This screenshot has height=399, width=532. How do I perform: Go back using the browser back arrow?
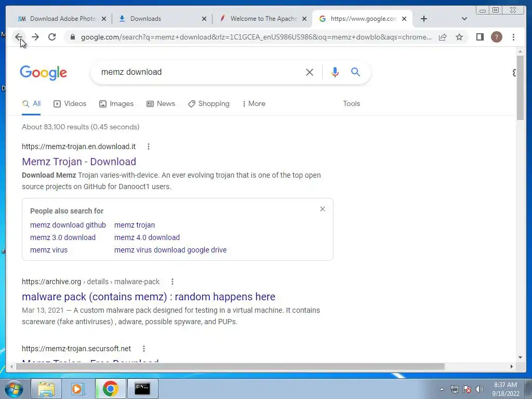click(x=19, y=37)
